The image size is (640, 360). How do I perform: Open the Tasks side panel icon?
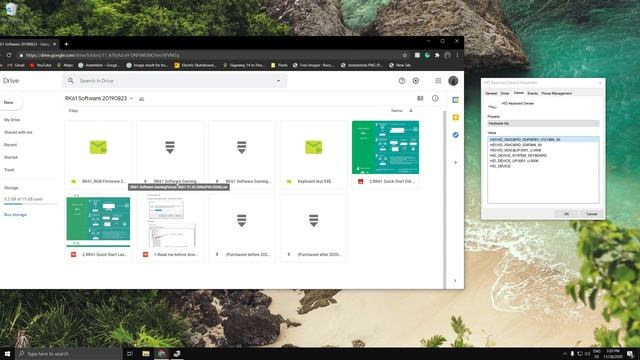pos(456,135)
